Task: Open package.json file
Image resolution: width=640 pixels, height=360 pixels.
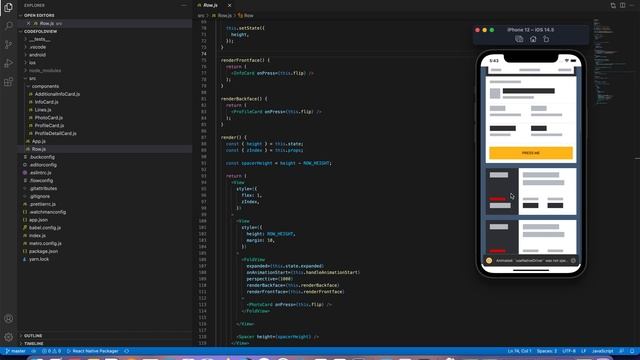Action: (43, 251)
